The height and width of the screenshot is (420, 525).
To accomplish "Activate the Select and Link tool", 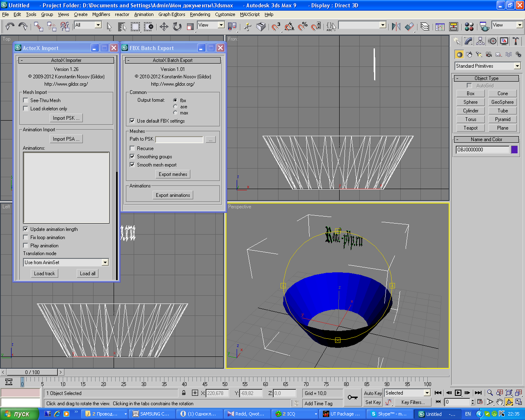I will pos(39,27).
